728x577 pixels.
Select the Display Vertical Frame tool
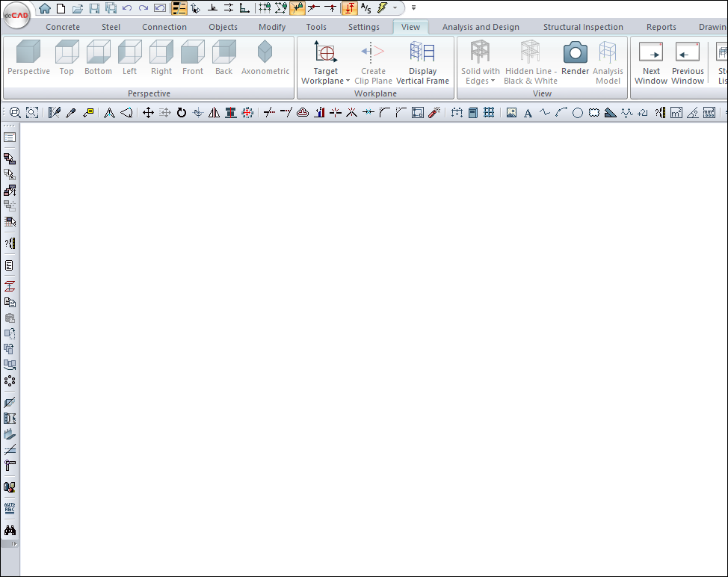[x=422, y=62]
